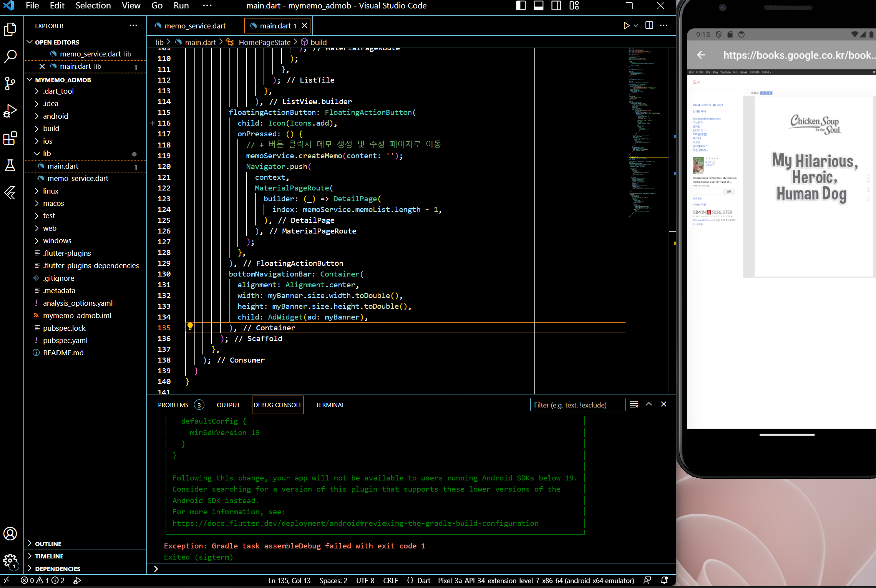Open the Extensions view

pyautogui.click(x=10, y=138)
